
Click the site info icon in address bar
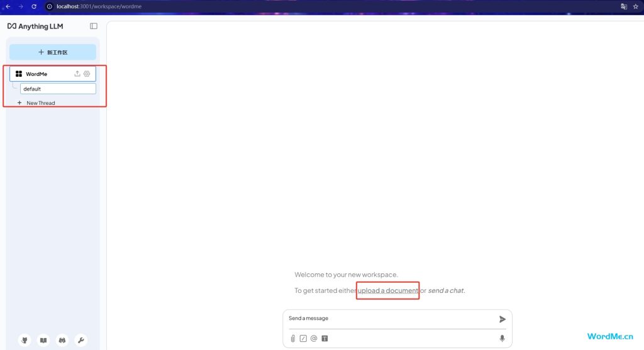[x=49, y=6]
